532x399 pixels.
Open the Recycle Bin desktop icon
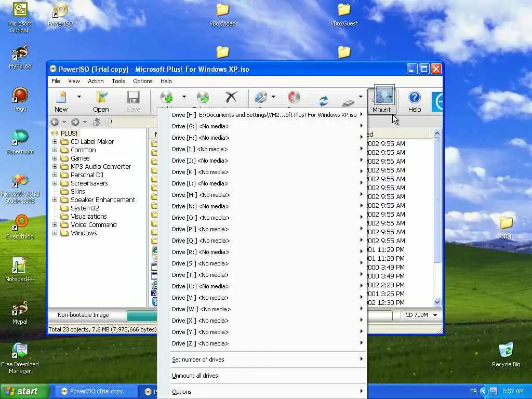point(506,355)
